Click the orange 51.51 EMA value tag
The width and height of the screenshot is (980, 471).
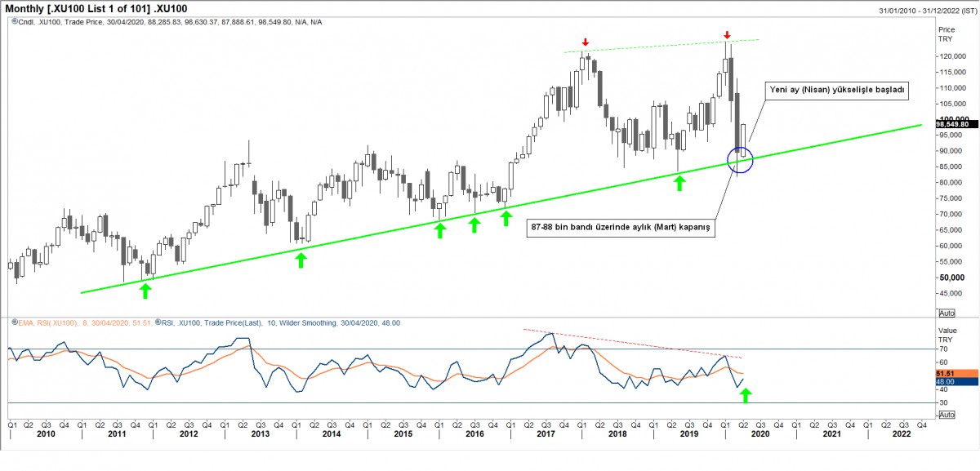point(952,373)
